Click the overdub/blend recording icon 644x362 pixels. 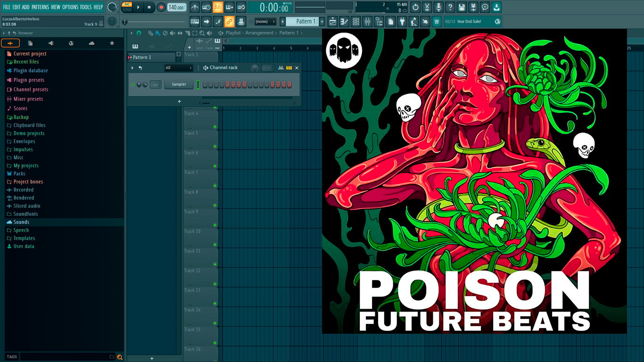230,7
